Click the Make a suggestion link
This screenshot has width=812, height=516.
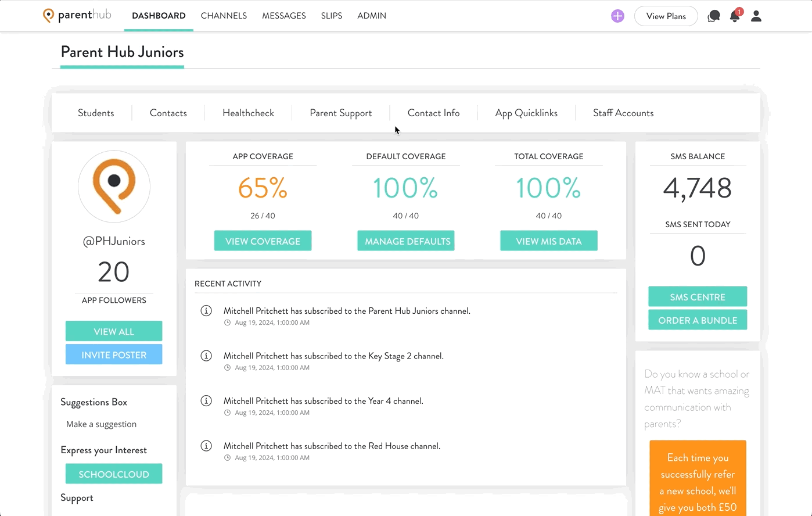pos(101,424)
